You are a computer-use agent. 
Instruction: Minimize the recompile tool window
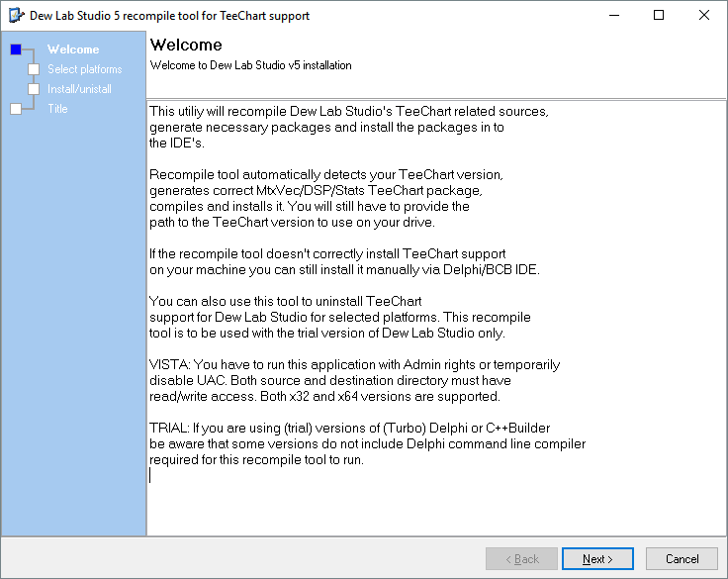click(614, 15)
